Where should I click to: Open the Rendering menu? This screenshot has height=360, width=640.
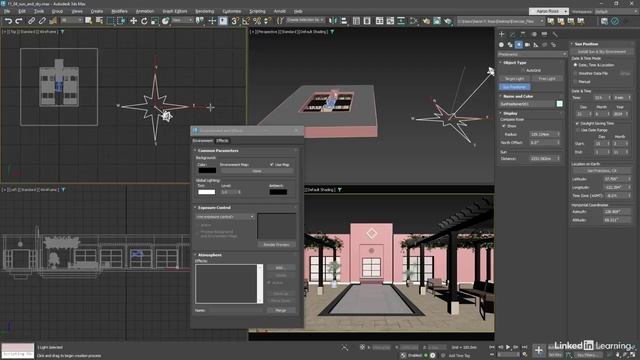(204, 11)
